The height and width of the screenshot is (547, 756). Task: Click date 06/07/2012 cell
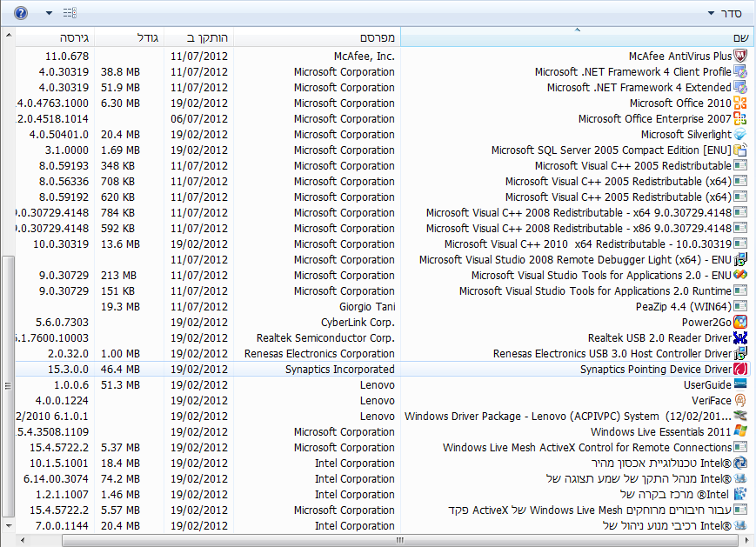[199, 118]
